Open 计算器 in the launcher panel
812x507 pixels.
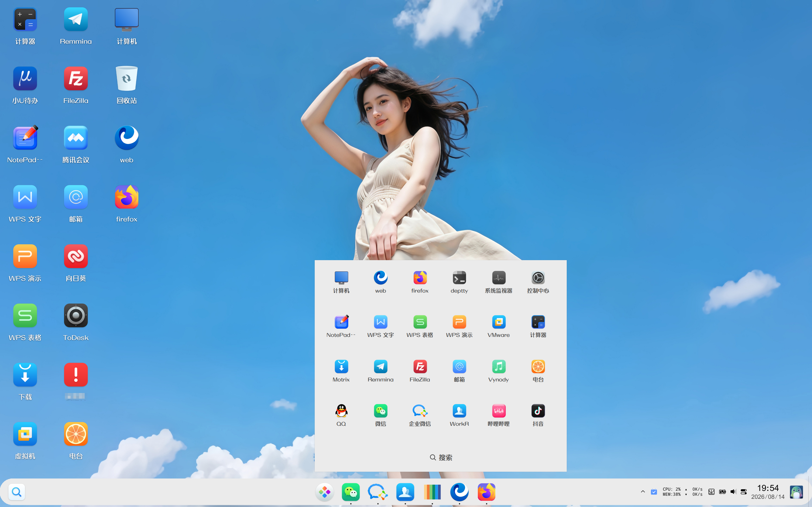click(538, 327)
